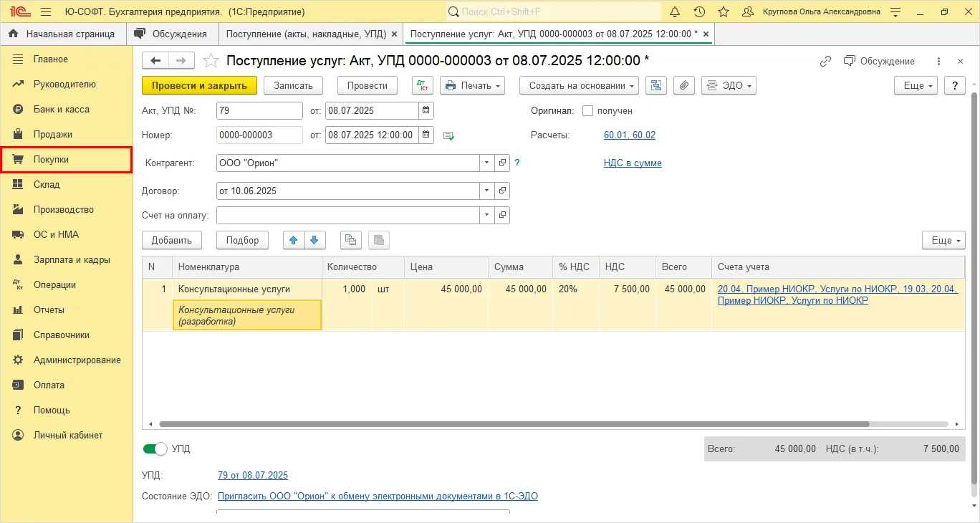Open title bar settings dropdown icon
The image size is (980, 523).
[x=895, y=12]
